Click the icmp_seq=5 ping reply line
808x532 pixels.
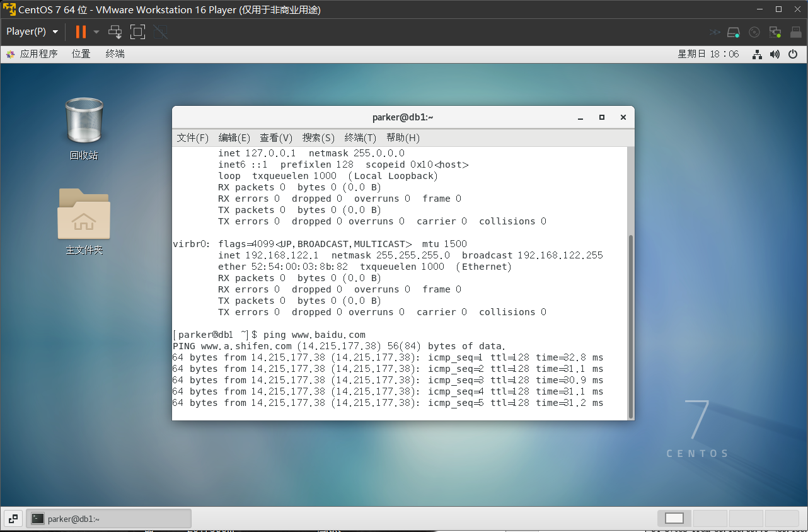coord(388,403)
